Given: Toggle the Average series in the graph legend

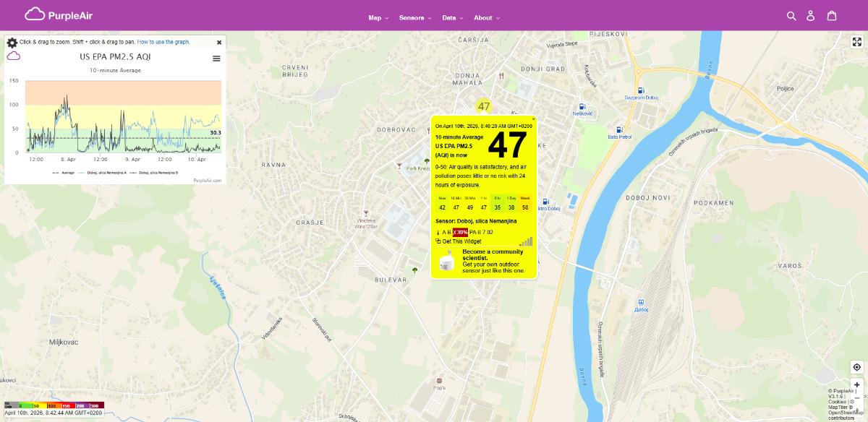Looking at the screenshot, I should point(67,173).
